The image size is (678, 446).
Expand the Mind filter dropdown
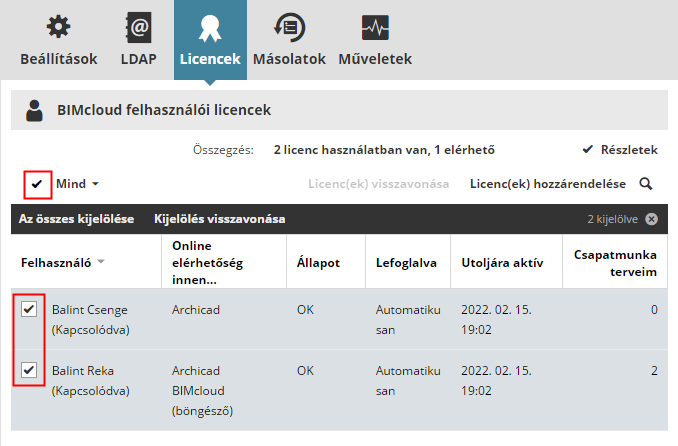coord(78,184)
